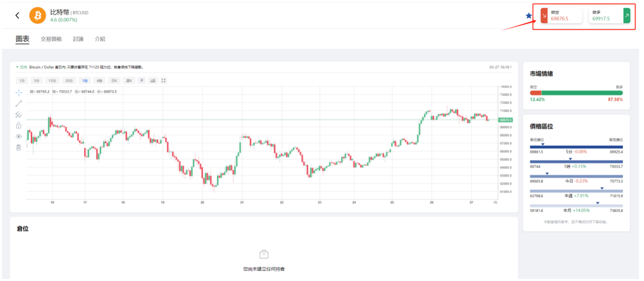644x281 pixels.
Task: Click the trash delete drawings icon
Action: [19, 147]
